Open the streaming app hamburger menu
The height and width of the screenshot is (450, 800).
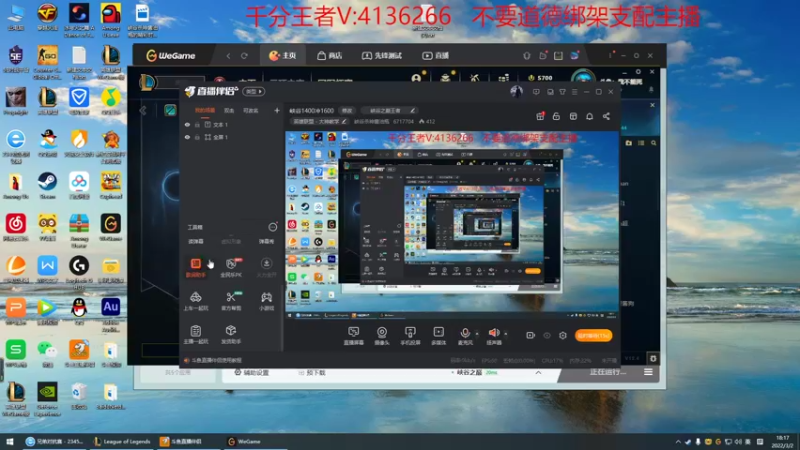coord(574,92)
